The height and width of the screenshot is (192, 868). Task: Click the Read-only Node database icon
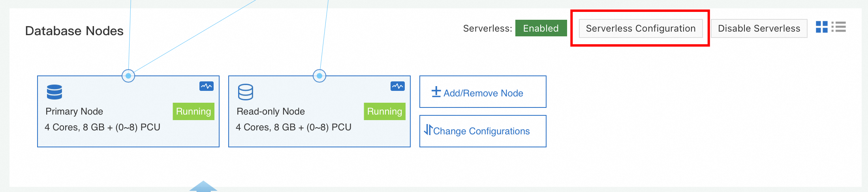tap(245, 92)
